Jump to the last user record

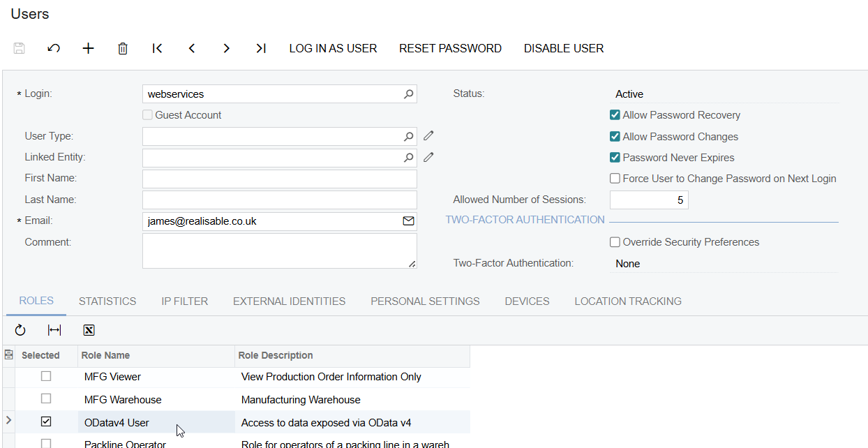tap(261, 48)
